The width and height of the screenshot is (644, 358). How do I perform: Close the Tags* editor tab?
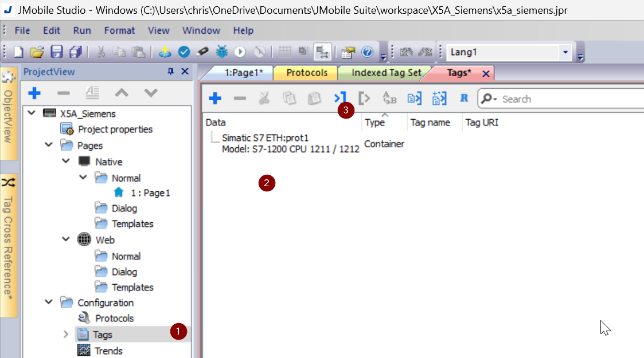486,73
